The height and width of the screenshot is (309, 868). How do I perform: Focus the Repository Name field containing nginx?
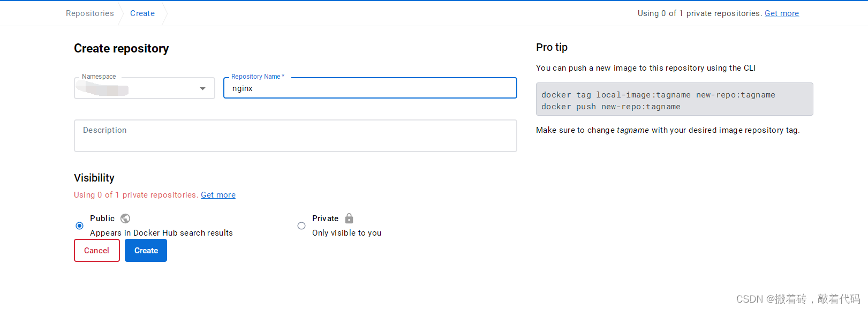(x=370, y=88)
